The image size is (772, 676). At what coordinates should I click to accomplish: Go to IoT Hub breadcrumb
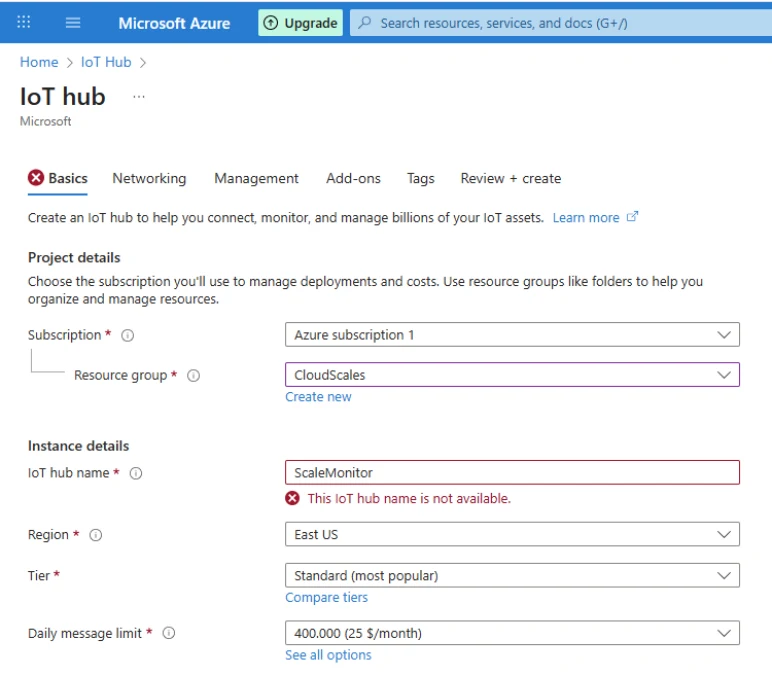click(x=106, y=62)
